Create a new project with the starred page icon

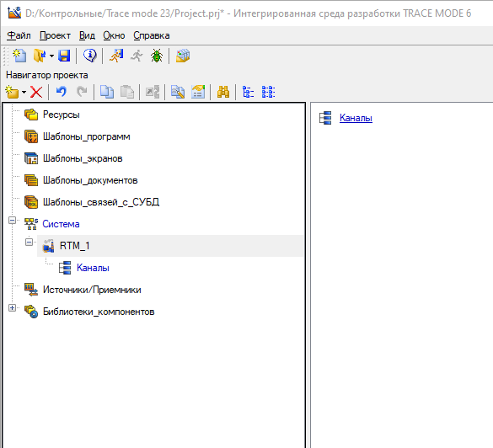19,56
